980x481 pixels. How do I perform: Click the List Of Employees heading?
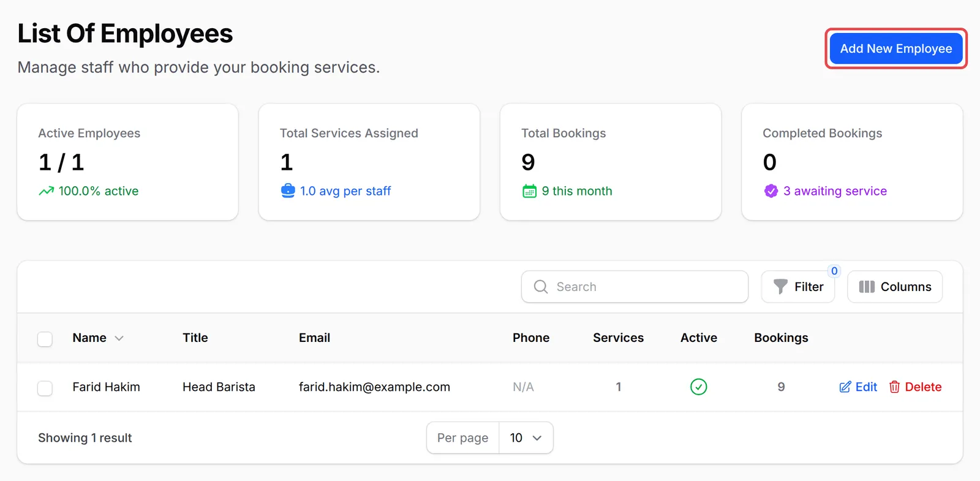[125, 33]
